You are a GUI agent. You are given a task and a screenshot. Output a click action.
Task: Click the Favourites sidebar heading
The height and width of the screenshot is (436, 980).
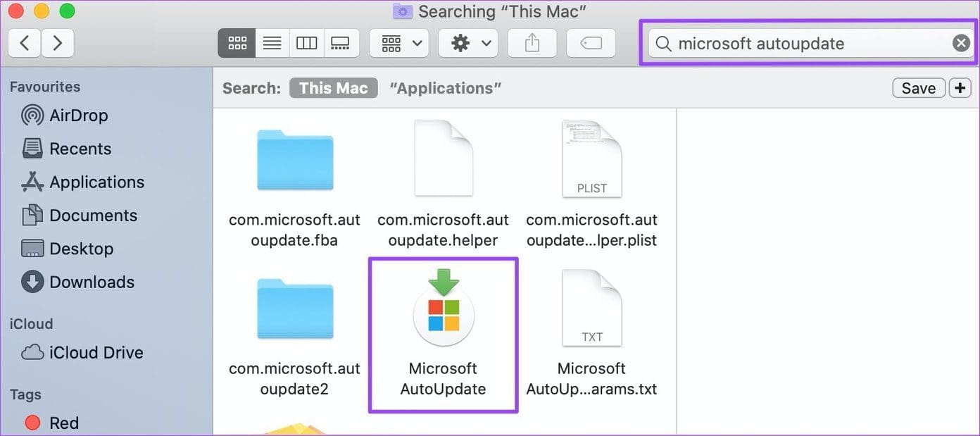point(45,87)
